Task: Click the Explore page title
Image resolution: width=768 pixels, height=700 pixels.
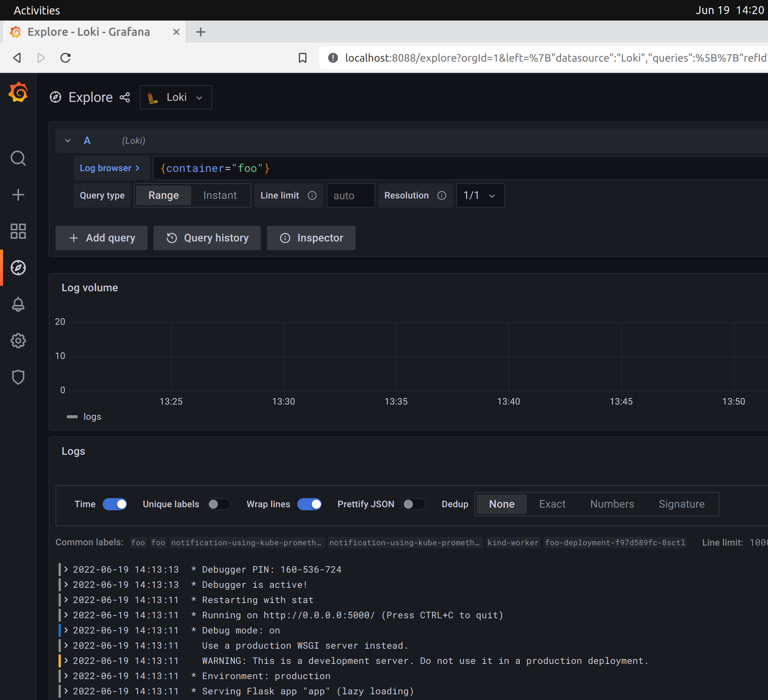Action: 90,97
